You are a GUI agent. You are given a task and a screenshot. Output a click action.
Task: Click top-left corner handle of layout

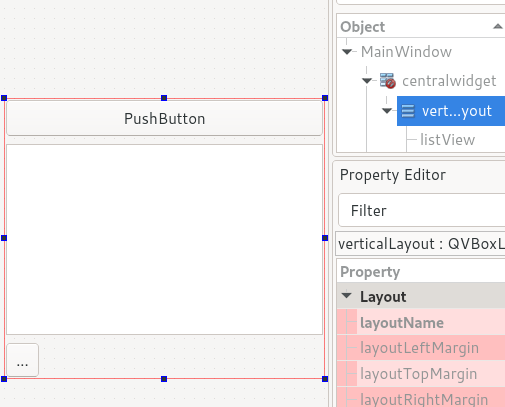(x=4, y=98)
